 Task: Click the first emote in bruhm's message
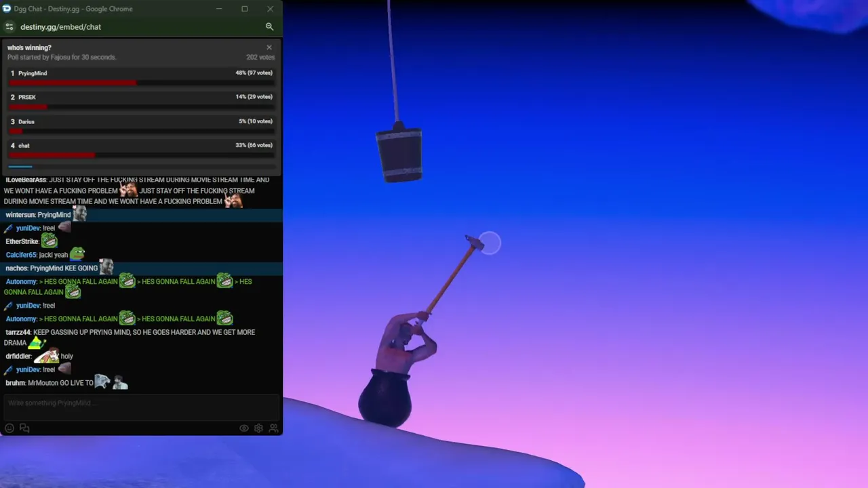tap(102, 382)
